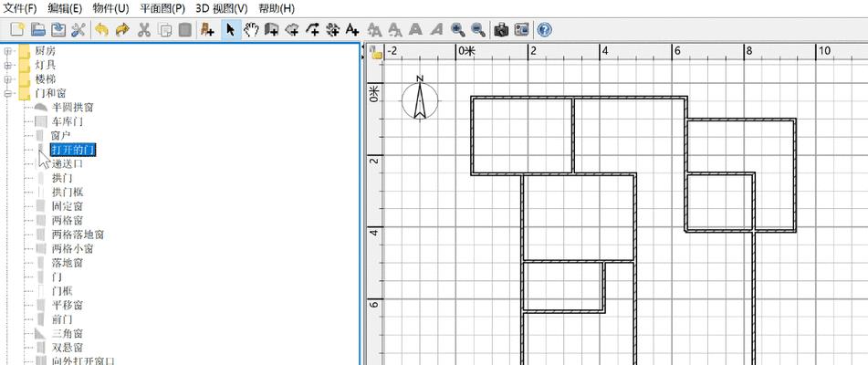Zoom out of the plan
Viewport: 868px width, 365px height.
(x=478, y=30)
